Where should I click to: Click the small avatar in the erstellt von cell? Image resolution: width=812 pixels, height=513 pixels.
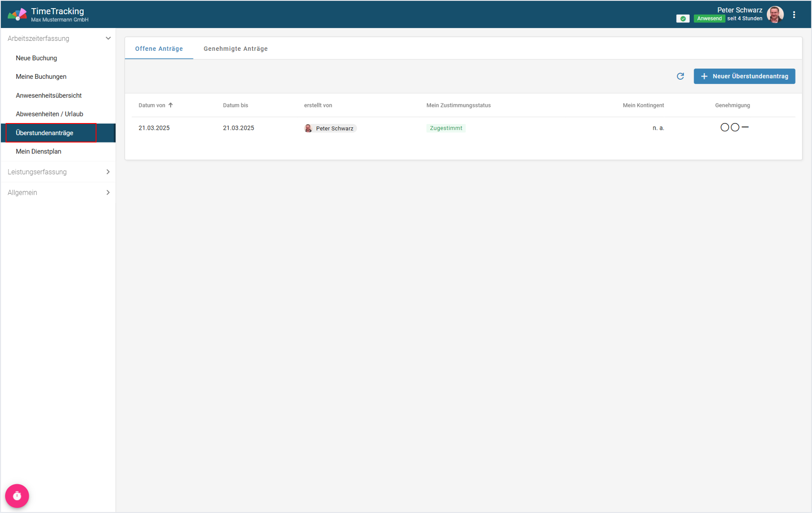coord(309,128)
